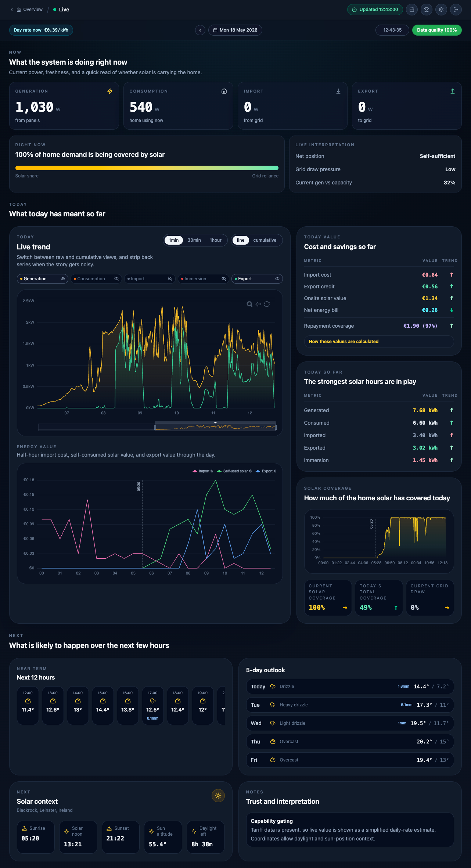Screen dimensions: 471x868
Task: Click the chart zoom-back arrow icon
Action: coord(258,304)
